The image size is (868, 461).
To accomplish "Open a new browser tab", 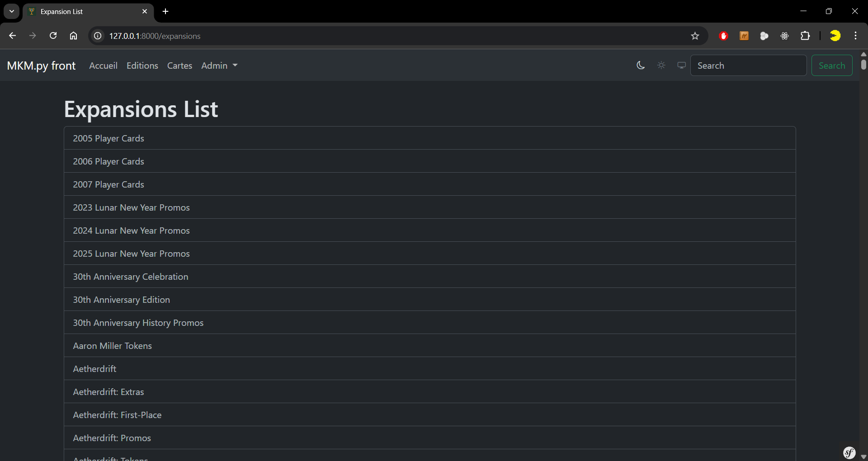I will (x=165, y=11).
